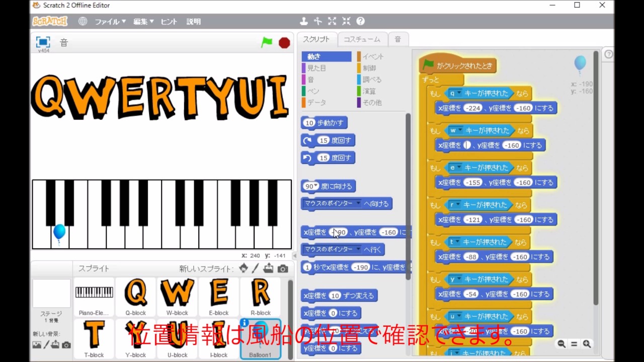Open Balloon1 sprite info button
Screen dimensions: 644x362
(245, 323)
